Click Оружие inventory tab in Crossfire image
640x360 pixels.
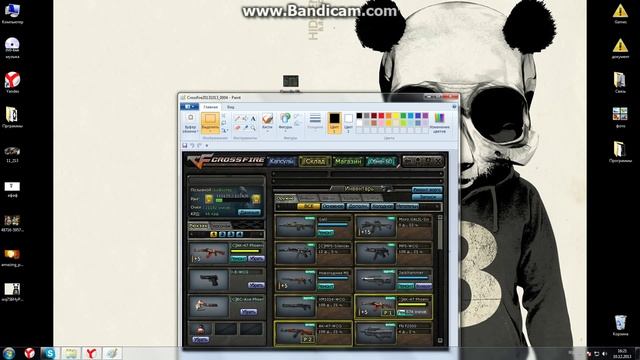pos(285,198)
